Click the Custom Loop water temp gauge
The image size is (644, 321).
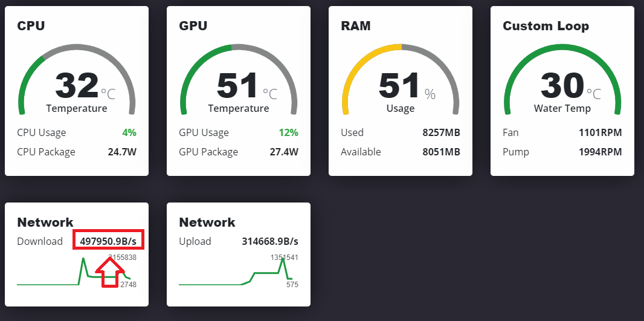pyautogui.click(x=562, y=79)
